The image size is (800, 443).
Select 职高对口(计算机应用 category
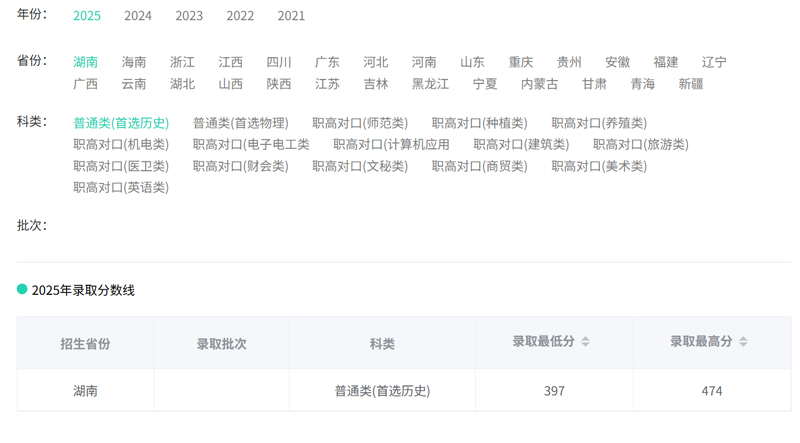click(391, 144)
